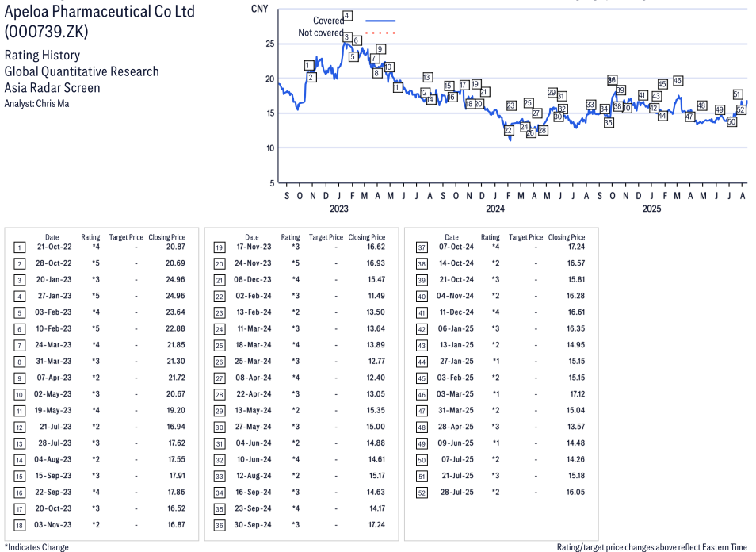Pick chart marker 11 on the price chart
The width and height of the screenshot is (756, 552).
point(397,87)
